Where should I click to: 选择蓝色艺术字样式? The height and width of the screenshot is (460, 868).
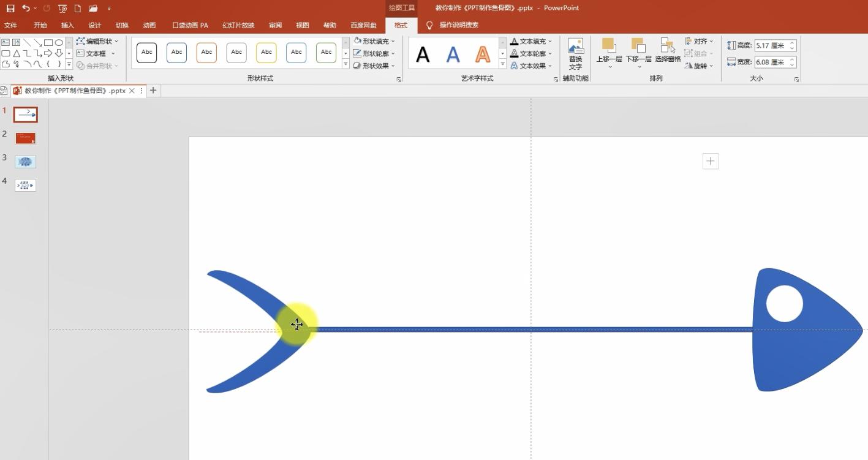coord(453,54)
